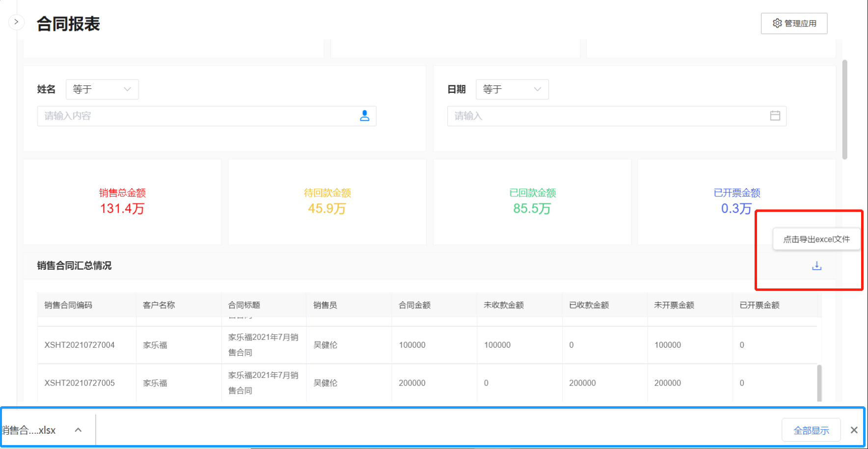
Task: Click the Excel export download icon
Action: tap(816, 266)
